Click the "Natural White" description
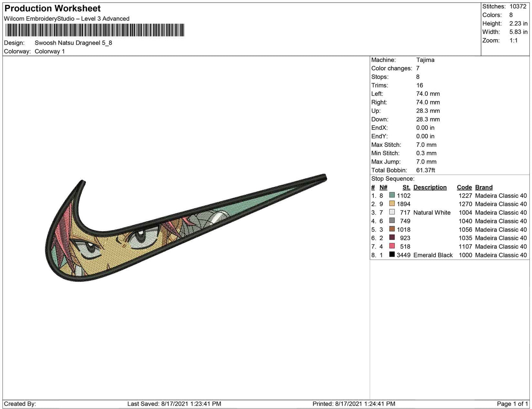This screenshot has width=532, height=409. pos(432,213)
